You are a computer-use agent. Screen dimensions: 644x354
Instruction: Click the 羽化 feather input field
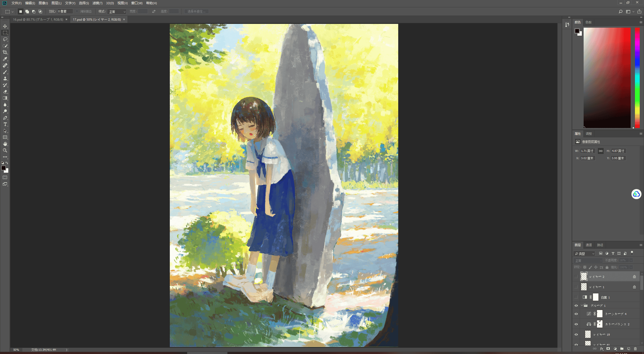(x=65, y=12)
